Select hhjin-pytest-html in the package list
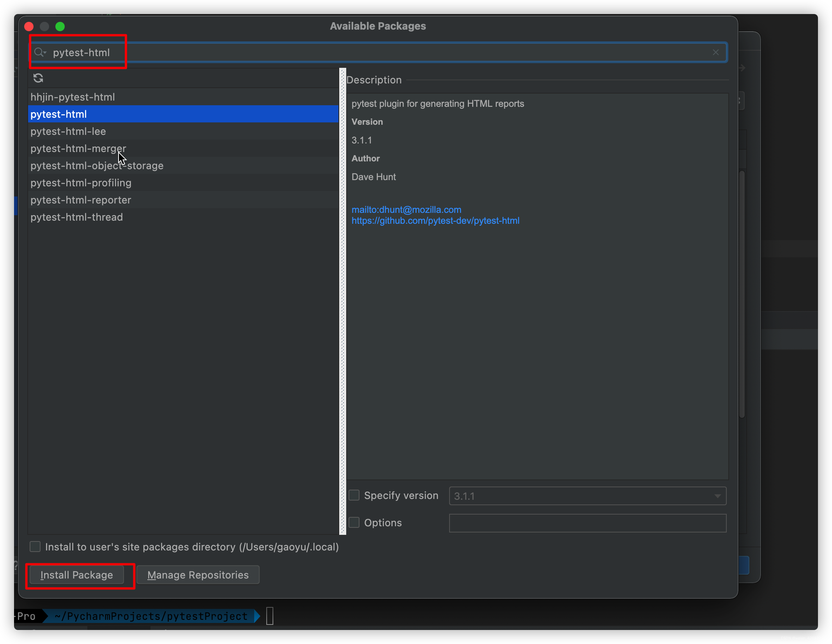832x644 pixels. coord(183,97)
